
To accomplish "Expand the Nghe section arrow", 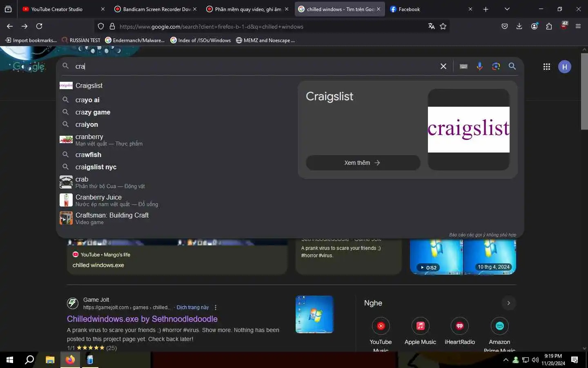I will pos(508,303).
